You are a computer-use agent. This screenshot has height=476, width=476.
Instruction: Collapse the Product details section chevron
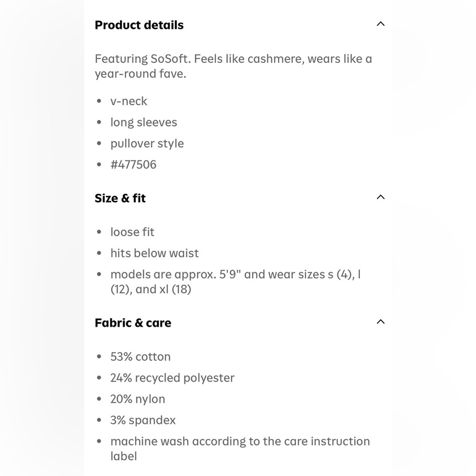(380, 24)
